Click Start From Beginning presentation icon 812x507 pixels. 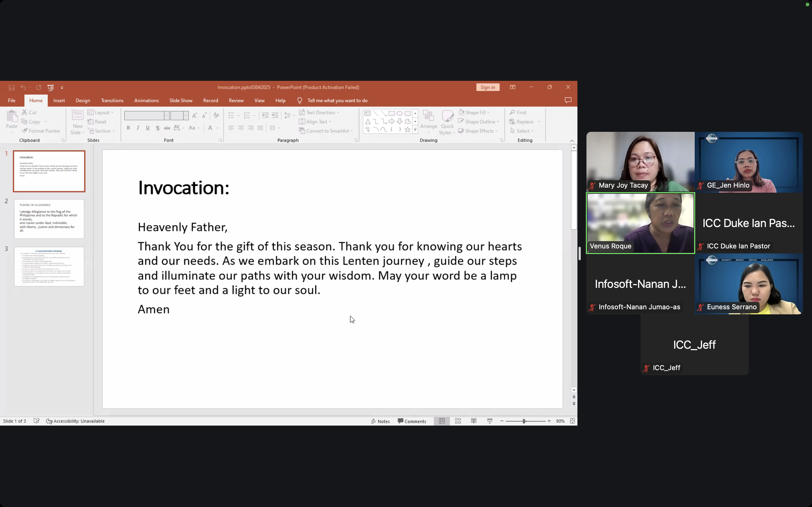pos(51,88)
